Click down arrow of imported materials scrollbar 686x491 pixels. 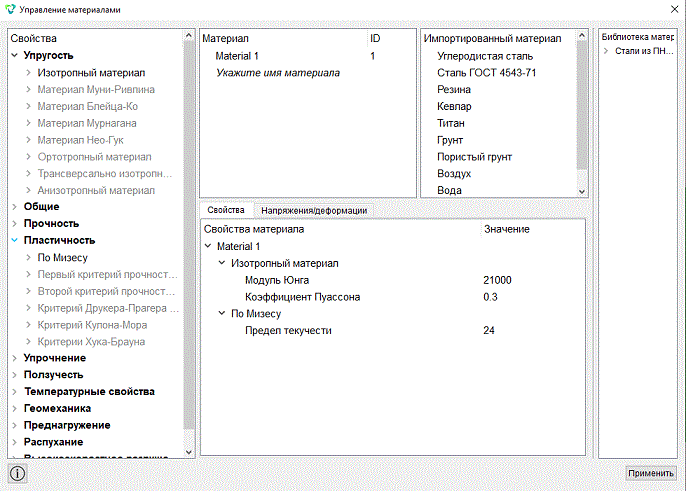click(x=581, y=192)
